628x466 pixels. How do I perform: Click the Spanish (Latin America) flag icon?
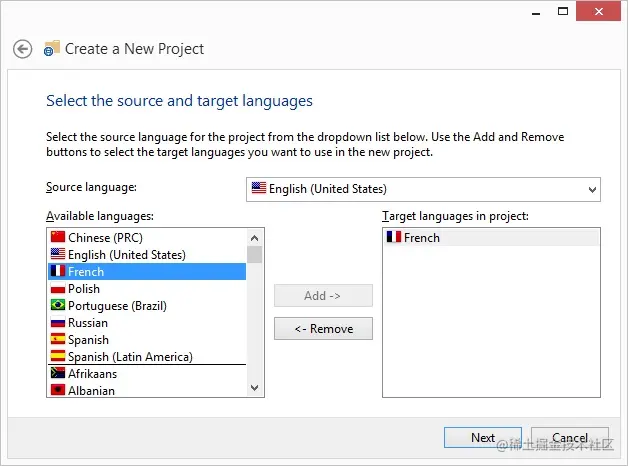(x=58, y=356)
